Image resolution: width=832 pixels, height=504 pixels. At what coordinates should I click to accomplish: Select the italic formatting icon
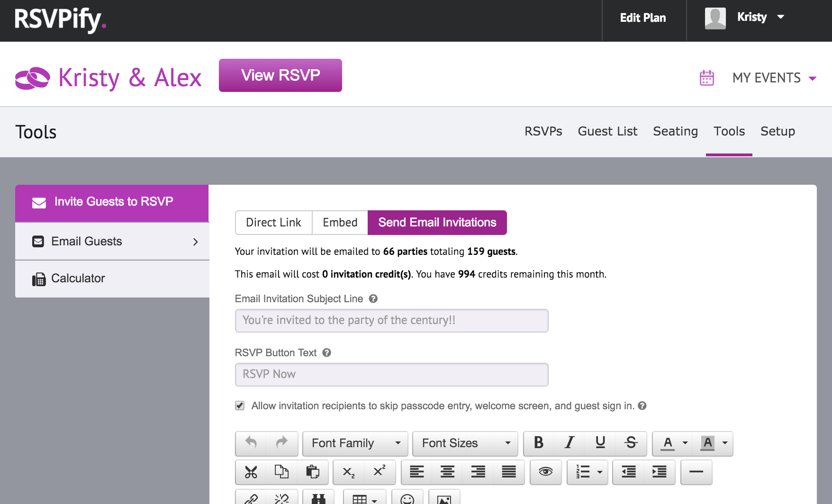pos(569,443)
